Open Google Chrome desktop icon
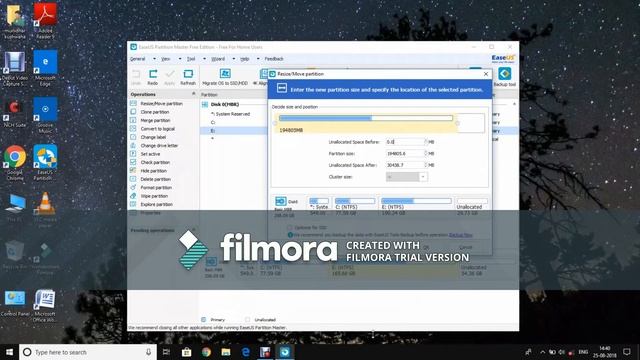The width and height of the screenshot is (640, 360). (15, 163)
